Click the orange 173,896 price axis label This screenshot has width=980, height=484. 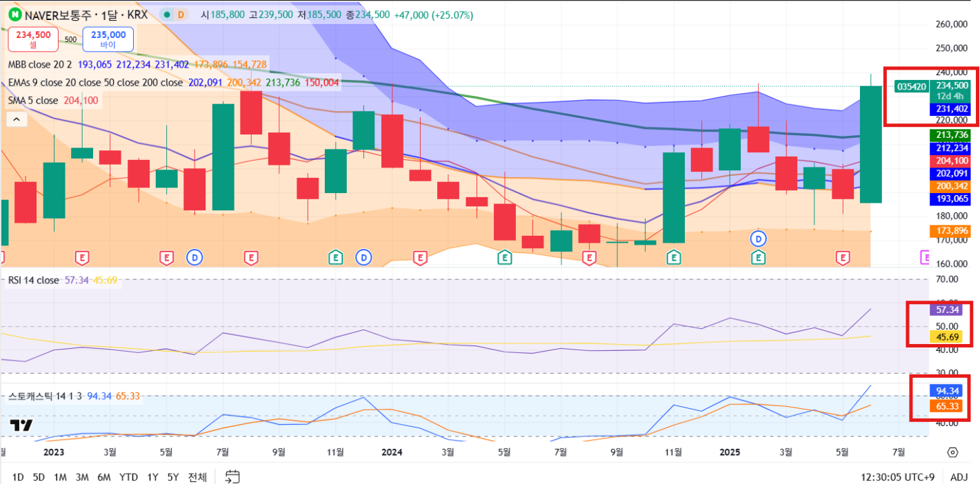(x=950, y=231)
